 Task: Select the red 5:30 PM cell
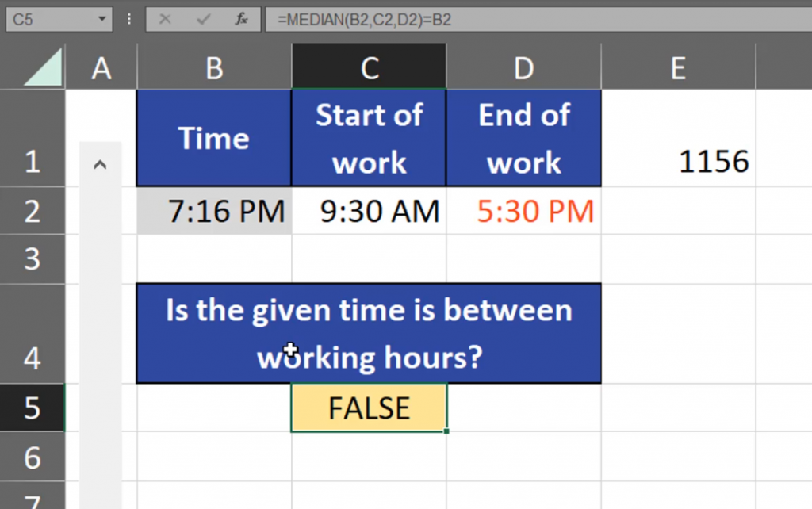(x=523, y=211)
